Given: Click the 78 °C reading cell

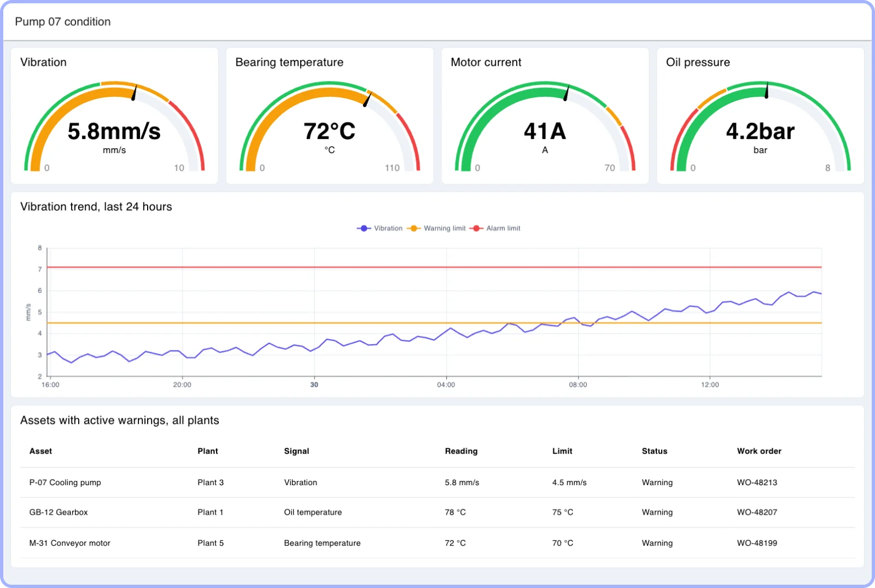Looking at the screenshot, I should pos(455,513).
